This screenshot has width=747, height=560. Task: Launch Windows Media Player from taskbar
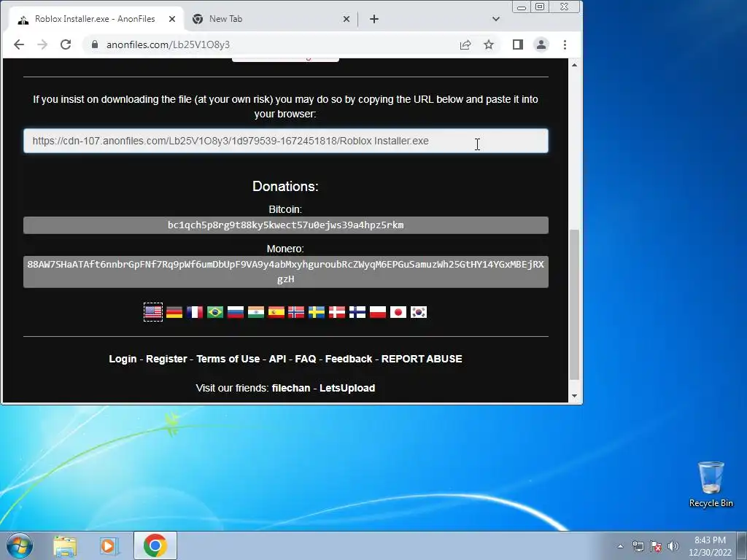click(x=109, y=545)
